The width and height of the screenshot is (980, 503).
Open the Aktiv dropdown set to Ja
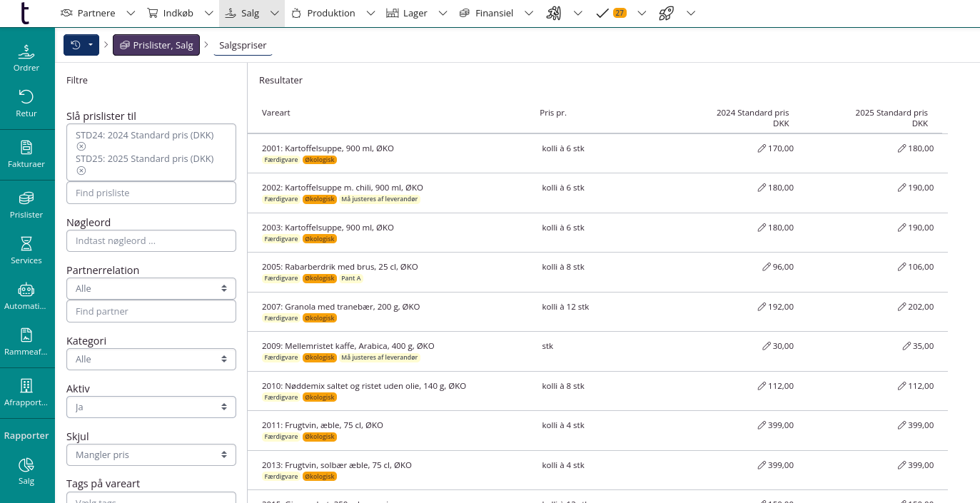151,407
